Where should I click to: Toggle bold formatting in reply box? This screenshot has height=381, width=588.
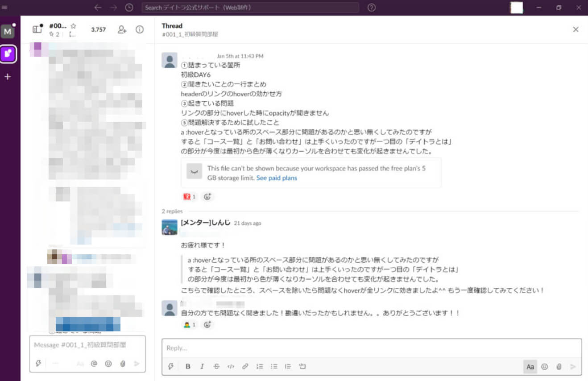(x=188, y=367)
